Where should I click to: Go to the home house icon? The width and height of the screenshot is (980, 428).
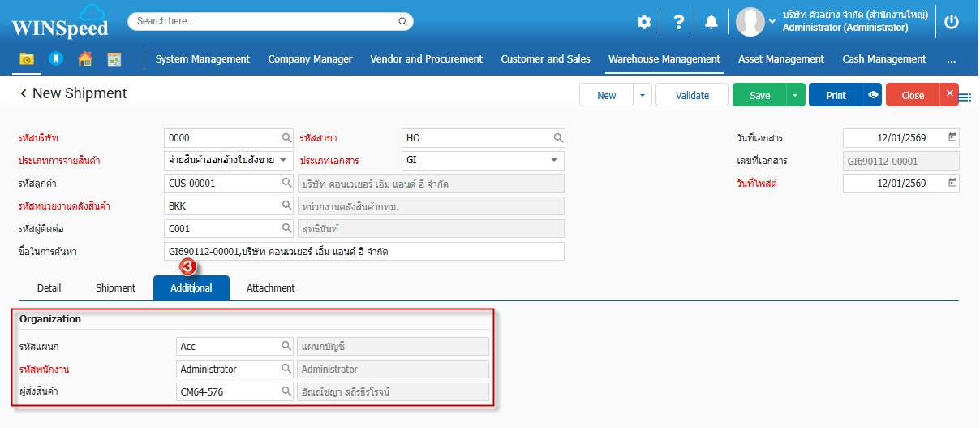coord(84,59)
